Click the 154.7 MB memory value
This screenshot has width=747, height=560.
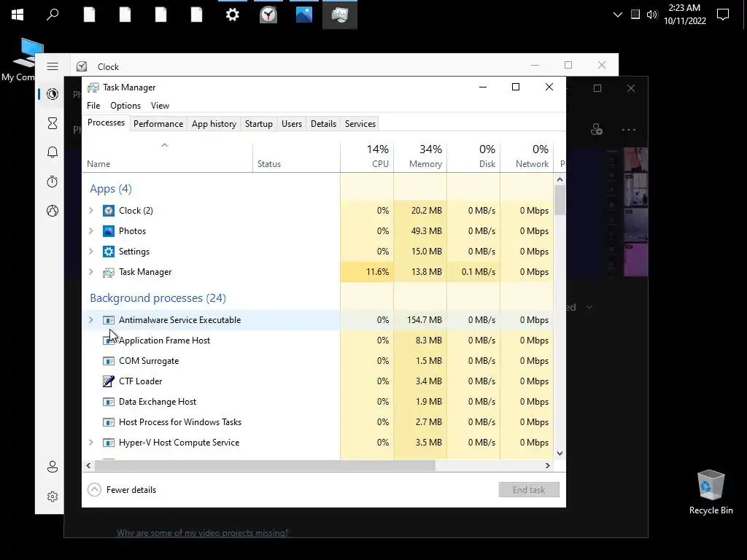(x=424, y=320)
